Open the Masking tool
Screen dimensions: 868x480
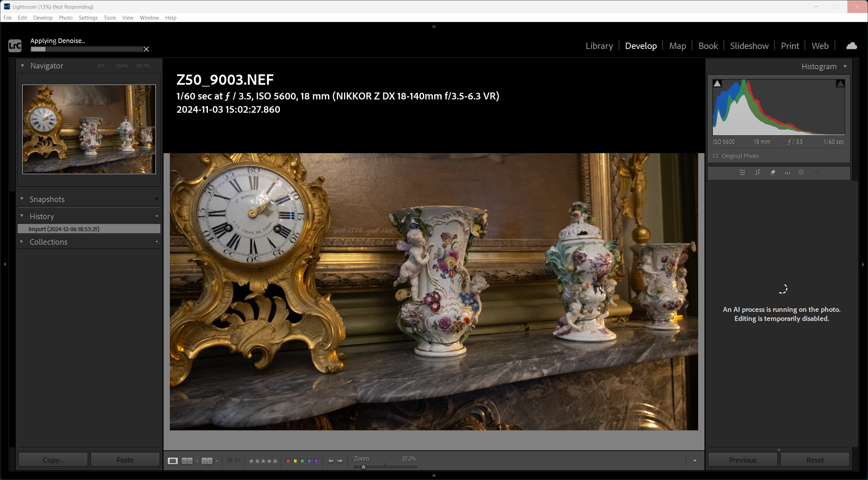point(801,172)
